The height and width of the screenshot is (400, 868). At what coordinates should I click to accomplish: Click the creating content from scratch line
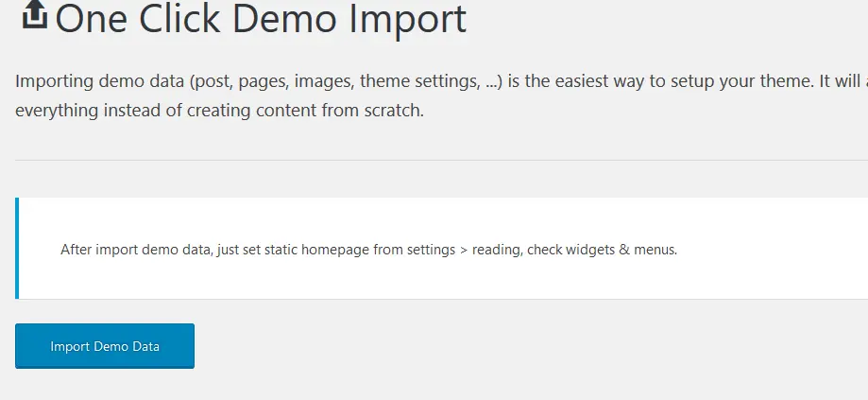coord(305,111)
